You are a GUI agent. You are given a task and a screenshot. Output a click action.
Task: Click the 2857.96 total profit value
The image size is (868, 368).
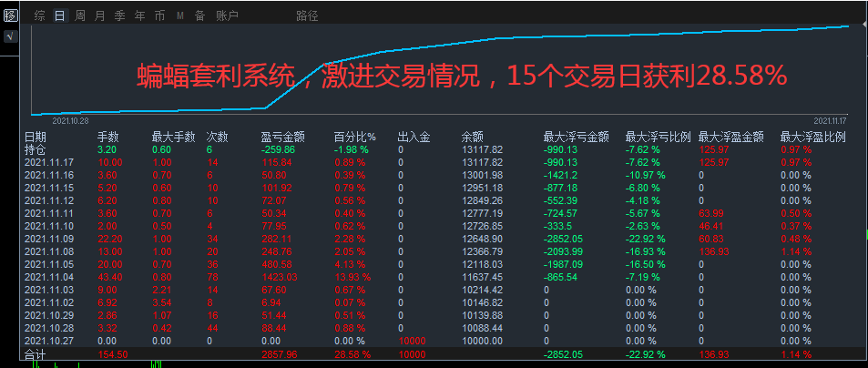coord(277,354)
